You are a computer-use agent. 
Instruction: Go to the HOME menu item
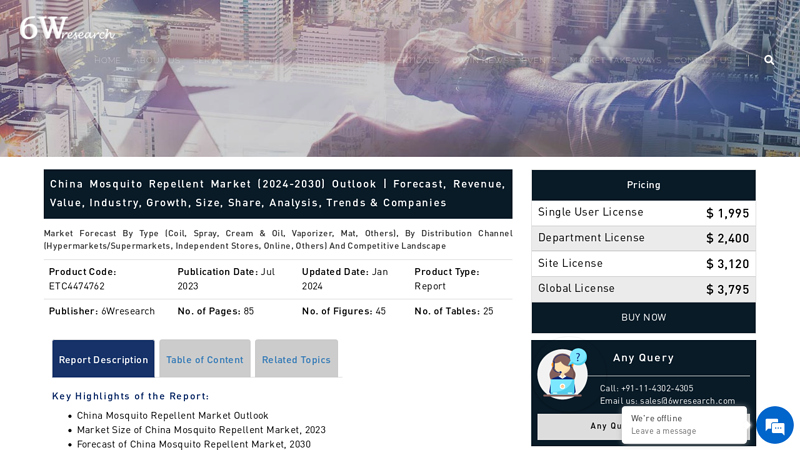pos(107,60)
